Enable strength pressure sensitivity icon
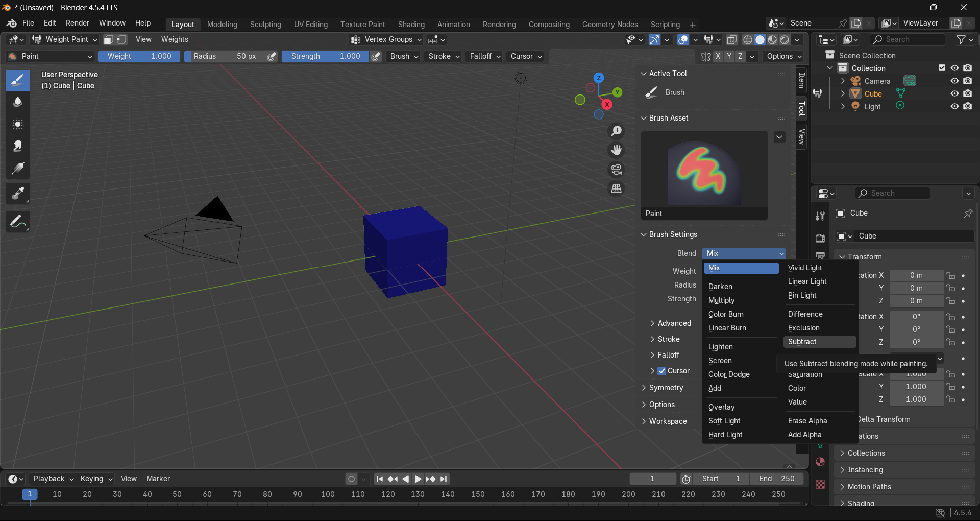This screenshot has width=980, height=521. 376,56
